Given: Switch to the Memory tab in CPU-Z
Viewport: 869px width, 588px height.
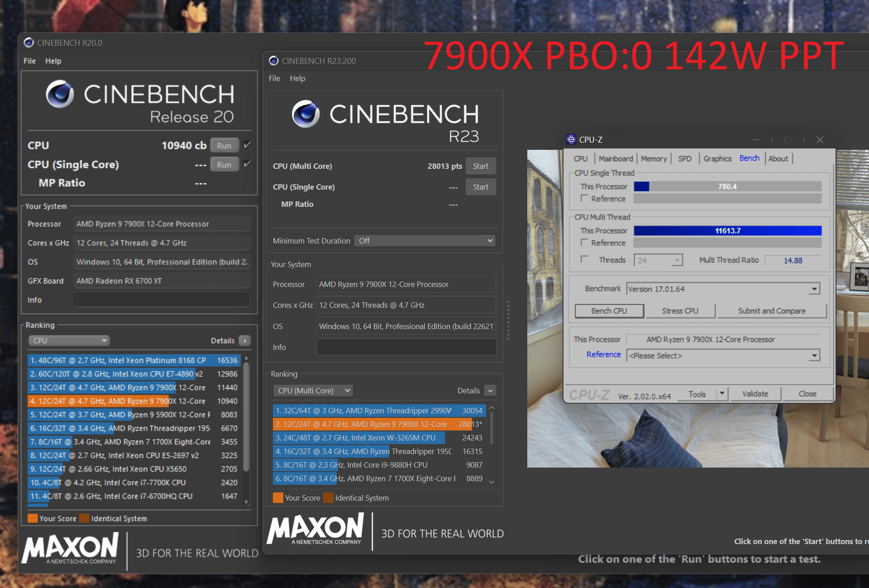Looking at the screenshot, I should tap(654, 158).
